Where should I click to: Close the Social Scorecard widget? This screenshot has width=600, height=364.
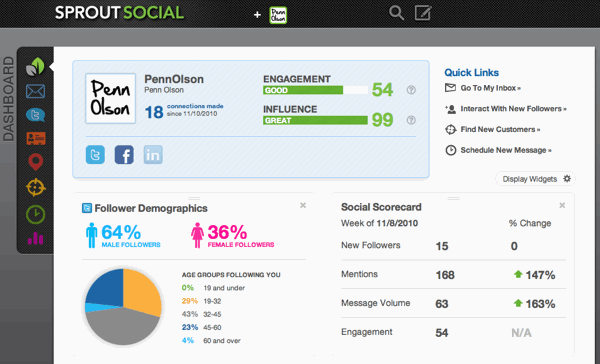tap(562, 206)
